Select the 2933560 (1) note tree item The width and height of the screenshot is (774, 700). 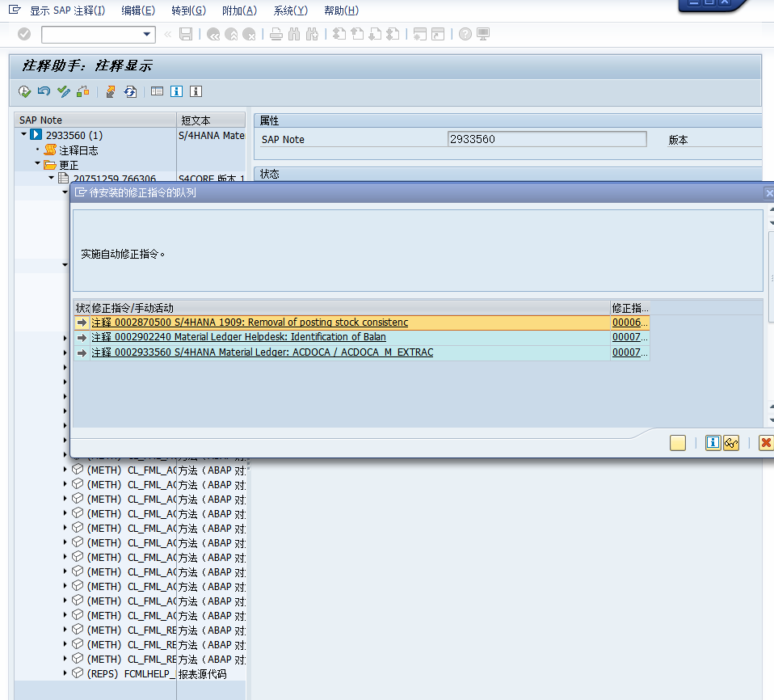(x=74, y=135)
